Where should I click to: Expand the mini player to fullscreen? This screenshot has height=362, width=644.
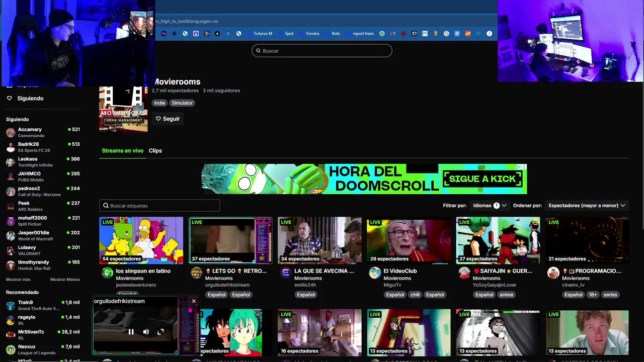click(x=160, y=332)
